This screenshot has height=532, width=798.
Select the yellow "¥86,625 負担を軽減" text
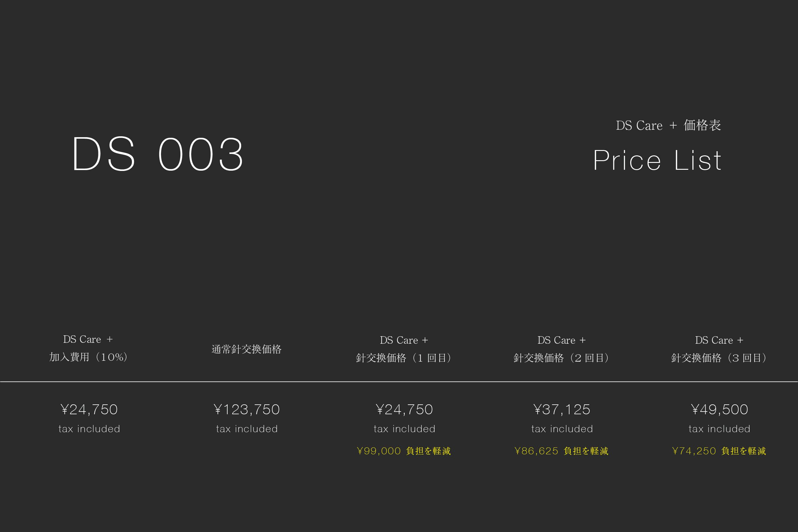pyautogui.click(x=561, y=451)
